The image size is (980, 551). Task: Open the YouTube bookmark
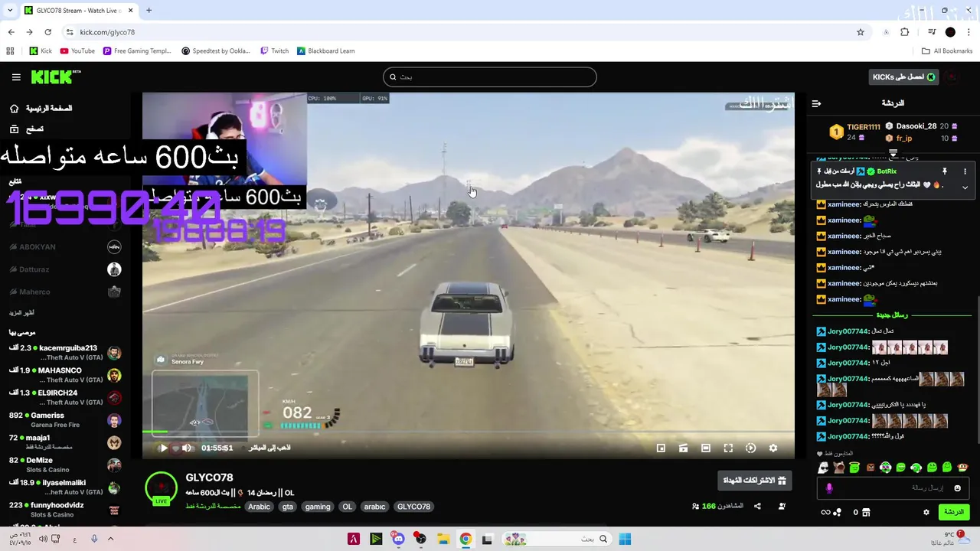(x=77, y=51)
